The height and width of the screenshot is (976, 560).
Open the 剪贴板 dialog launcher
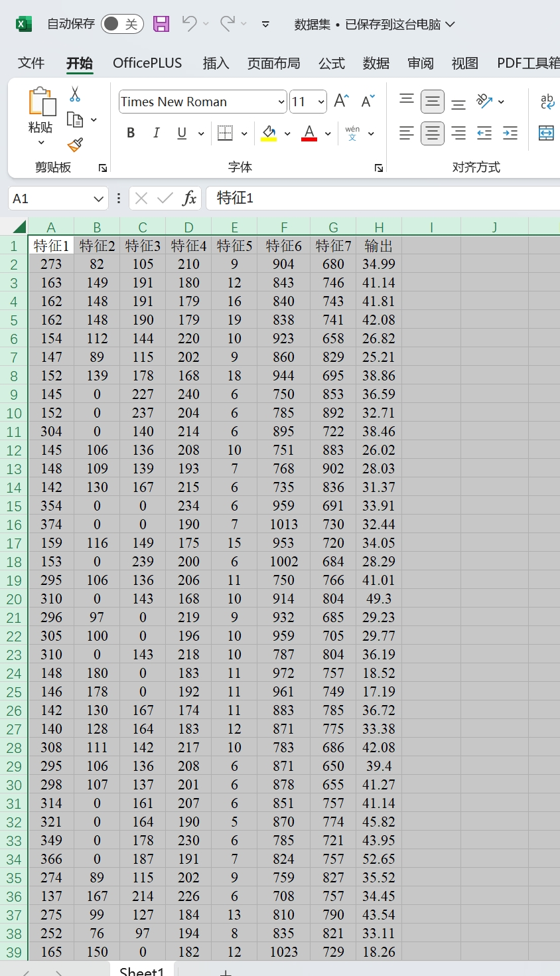[103, 168]
